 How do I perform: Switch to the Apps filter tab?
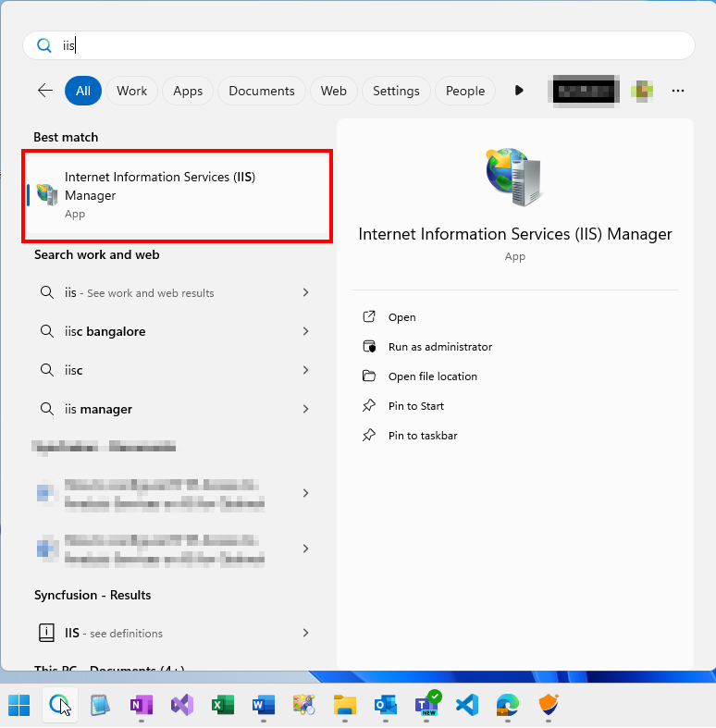tap(188, 91)
